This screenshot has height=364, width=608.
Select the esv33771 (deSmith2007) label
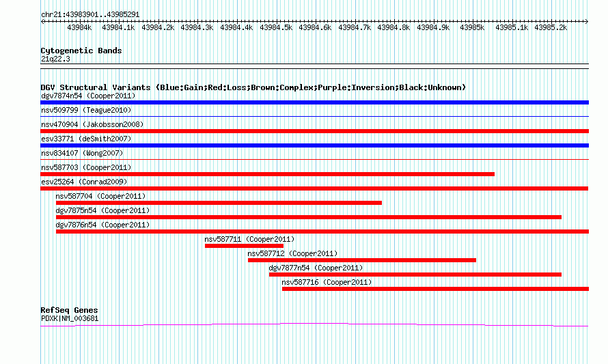[86, 139]
